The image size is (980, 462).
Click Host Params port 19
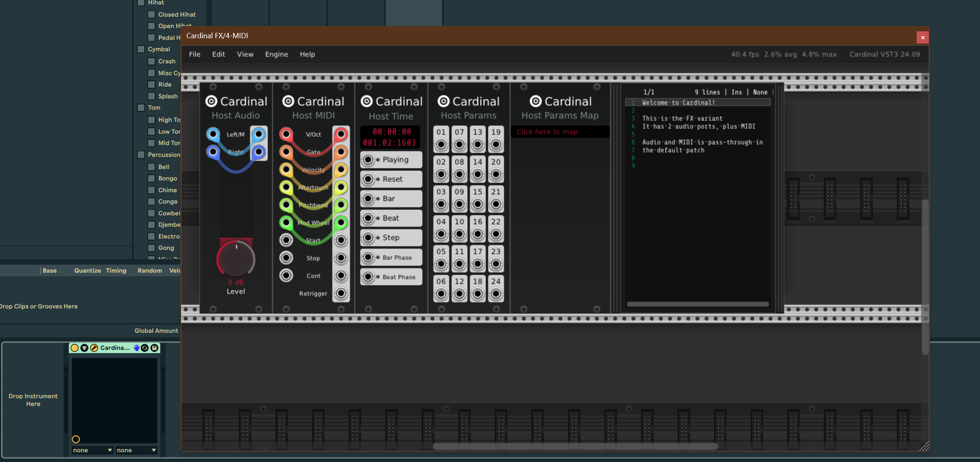pos(496,144)
